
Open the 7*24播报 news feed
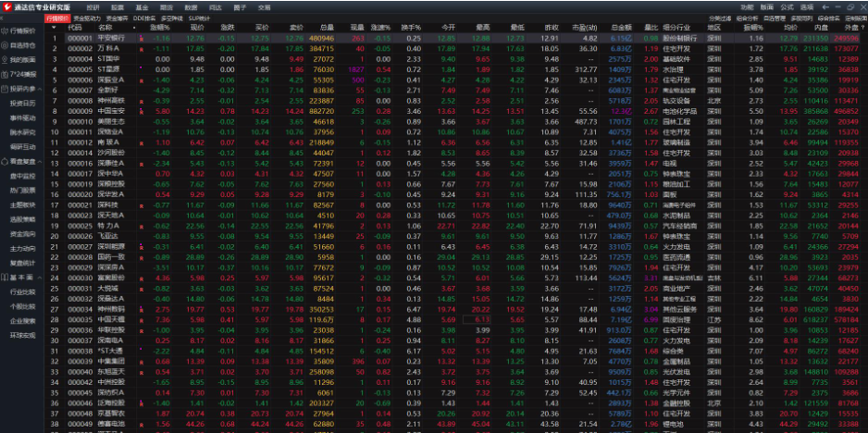coord(23,72)
